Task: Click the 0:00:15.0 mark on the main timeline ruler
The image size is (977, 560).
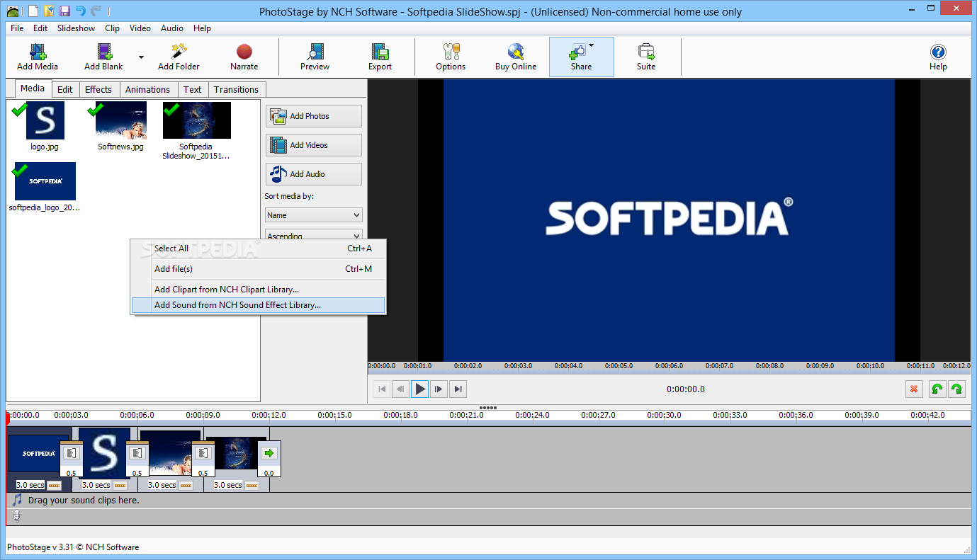Action: pyautogui.click(x=334, y=415)
